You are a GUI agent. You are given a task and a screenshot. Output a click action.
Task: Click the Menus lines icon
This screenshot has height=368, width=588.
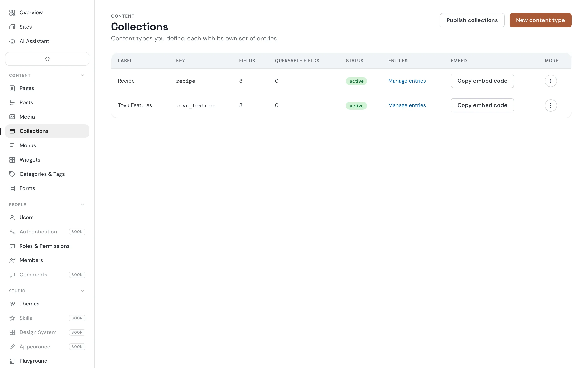pyautogui.click(x=12, y=145)
